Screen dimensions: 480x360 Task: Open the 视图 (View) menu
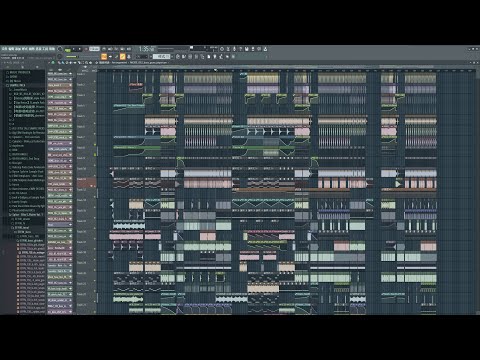[x=31, y=49]
